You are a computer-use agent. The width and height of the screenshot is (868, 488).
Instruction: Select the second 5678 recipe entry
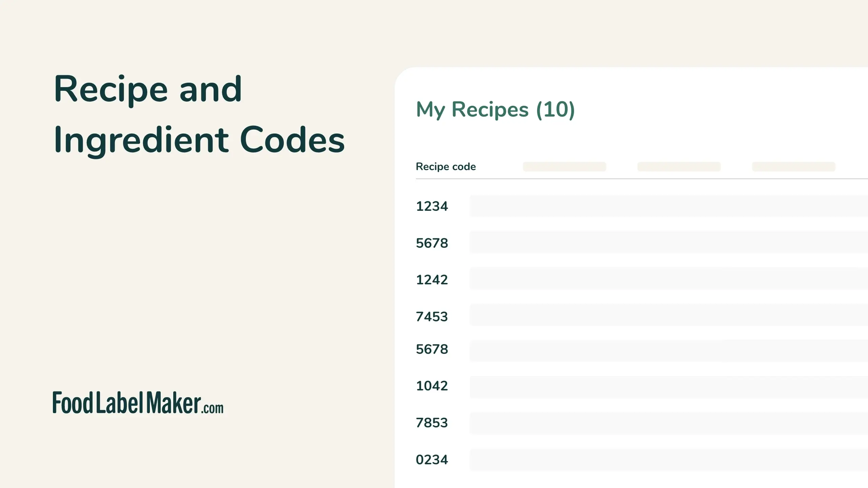pos(432,349)
